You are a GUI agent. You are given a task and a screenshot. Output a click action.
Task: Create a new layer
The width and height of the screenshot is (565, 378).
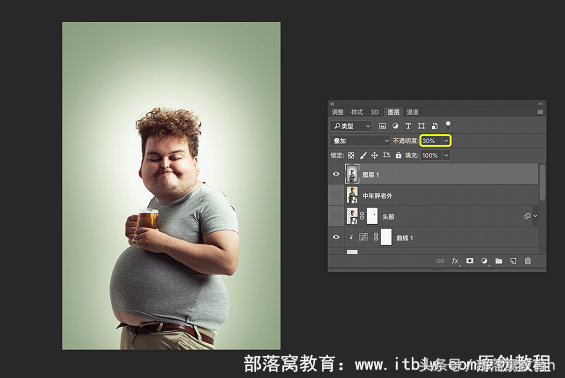(513, 261)
